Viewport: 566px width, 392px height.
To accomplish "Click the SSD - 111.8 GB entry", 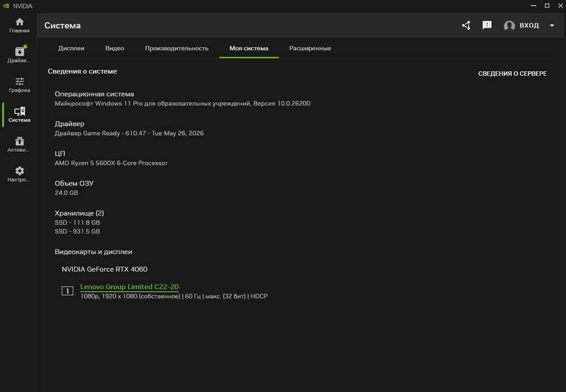I will (x=77, y=222).
